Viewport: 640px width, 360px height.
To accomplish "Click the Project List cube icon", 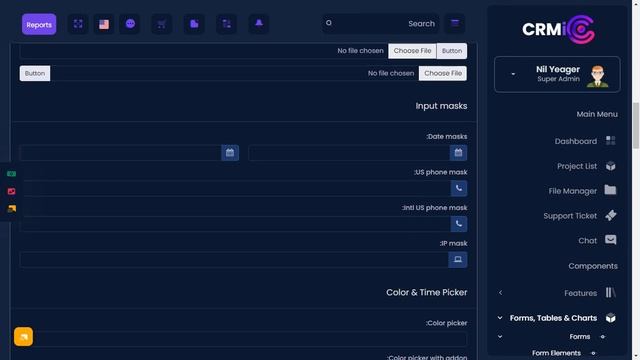I will [611, 166].
